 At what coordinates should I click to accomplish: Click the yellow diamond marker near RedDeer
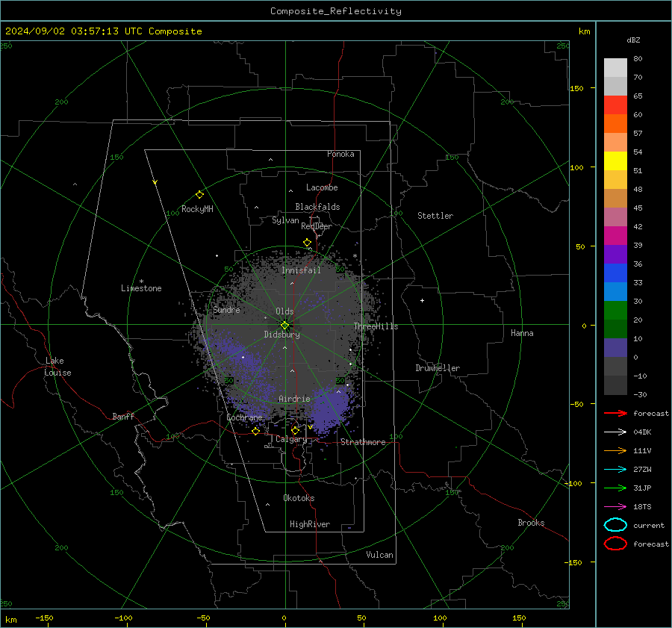coord(307,243)
